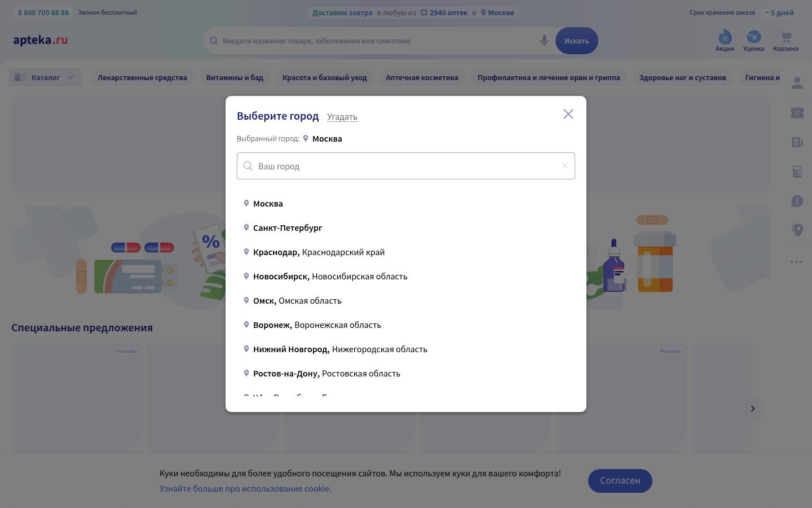Open the Корзина shopping cart

785,41
